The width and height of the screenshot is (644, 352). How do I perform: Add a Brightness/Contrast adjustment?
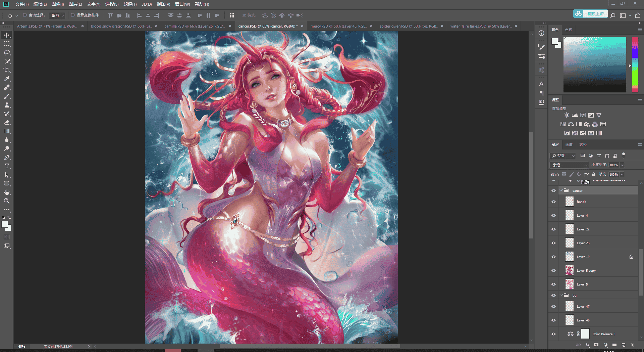coord(567,115)
